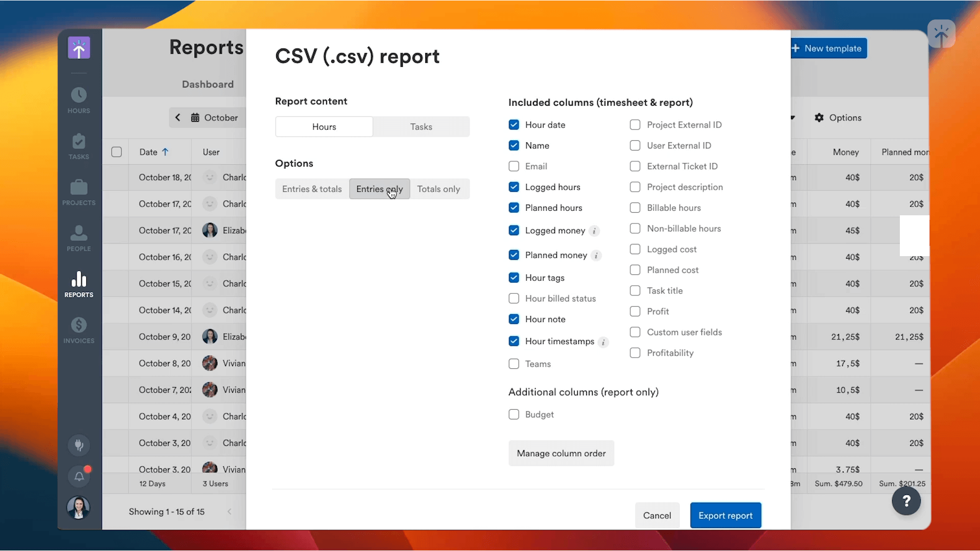Enable the Email column checkbox

coord(514,166)
